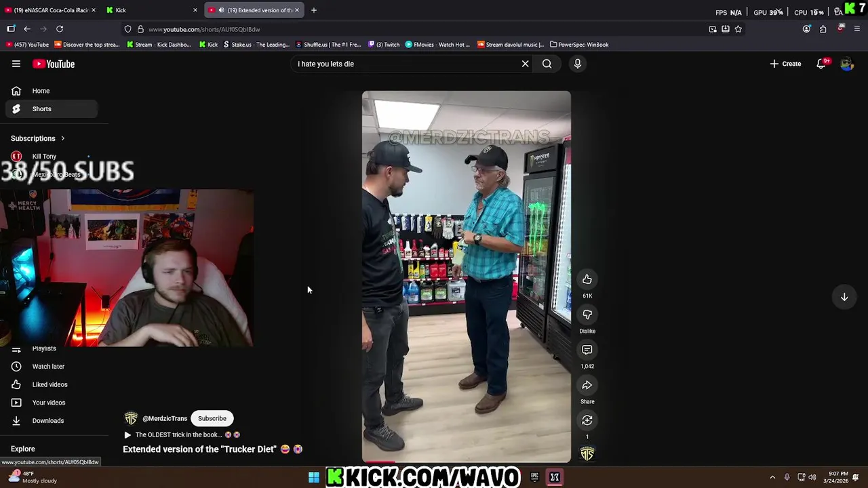Screen dimensions: 868x488
Task: Remix this Short
Action: click(x=587, y=420)
